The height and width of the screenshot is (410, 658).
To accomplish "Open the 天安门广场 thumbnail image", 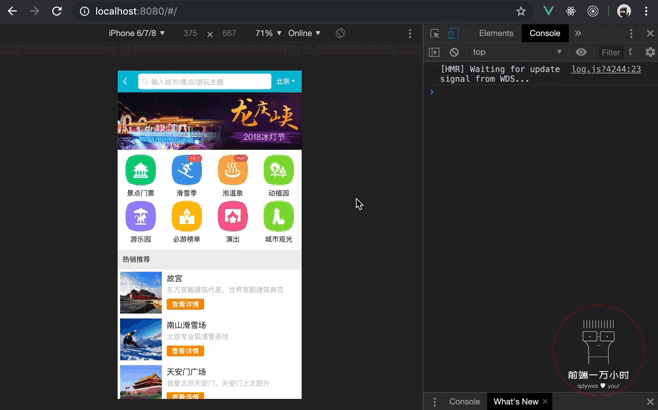I will click(x=141, y=382).
